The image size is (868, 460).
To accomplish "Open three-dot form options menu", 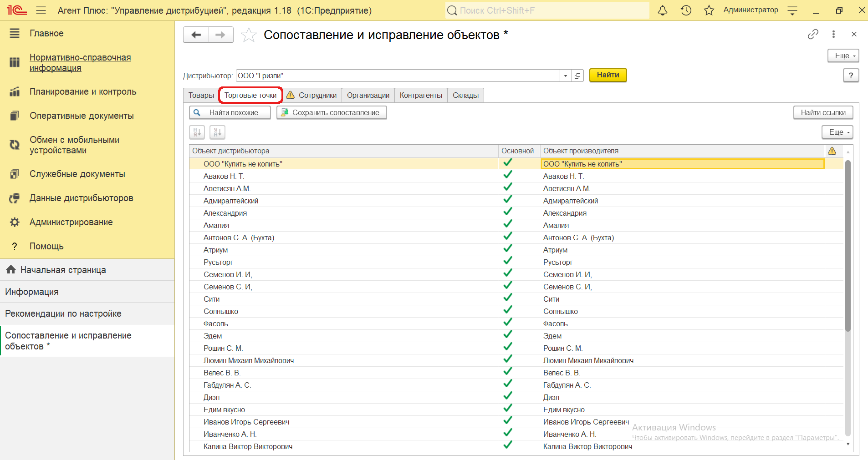I will pos(833,34).
